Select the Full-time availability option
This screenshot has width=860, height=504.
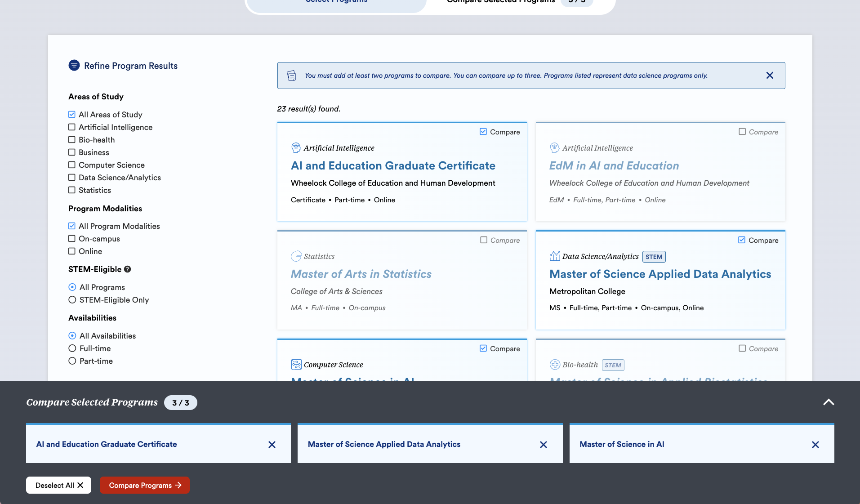pos(72,348)
